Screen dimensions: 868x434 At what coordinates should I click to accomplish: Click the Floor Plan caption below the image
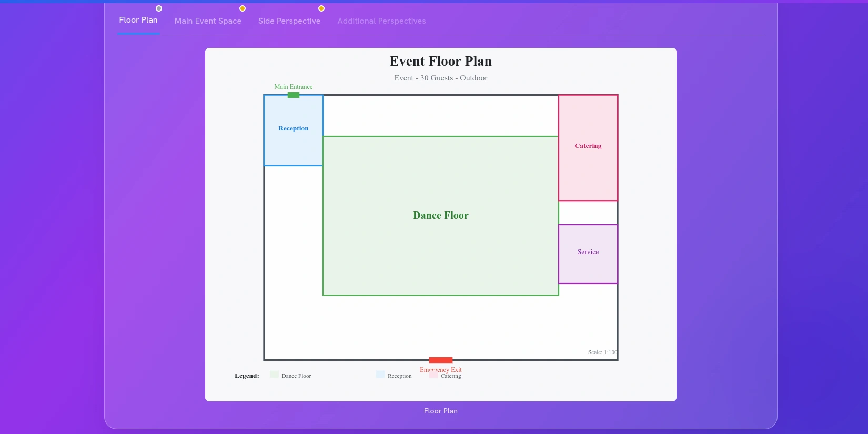[x=441, y=411]
